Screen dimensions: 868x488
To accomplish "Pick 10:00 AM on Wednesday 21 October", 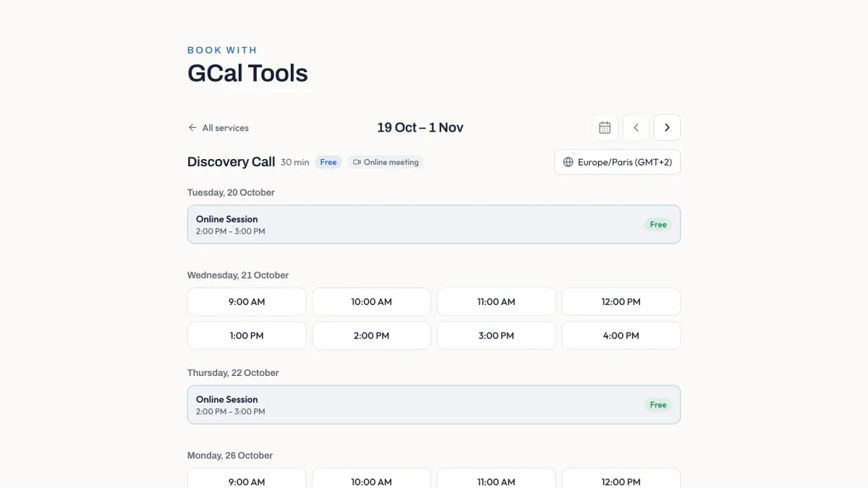I will pos(372,301).
